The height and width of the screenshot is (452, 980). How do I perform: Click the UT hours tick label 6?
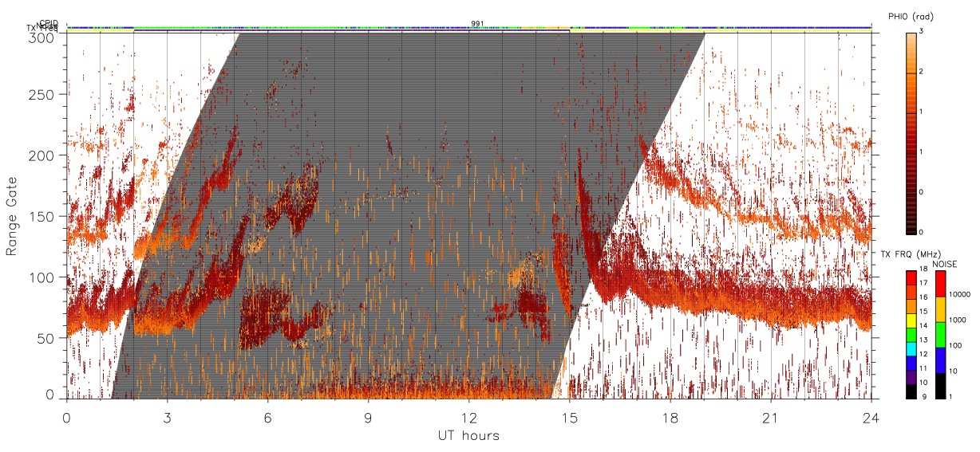pos(267,418)
